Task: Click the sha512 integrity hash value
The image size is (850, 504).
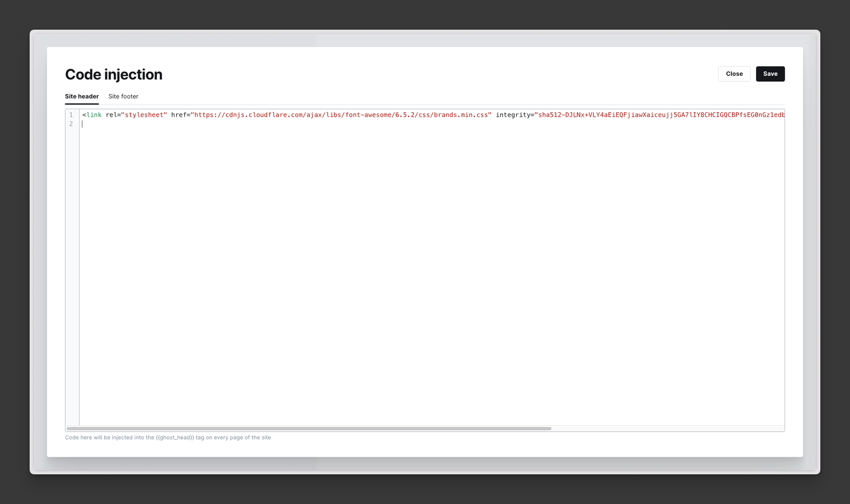Action: click(659, 115)
